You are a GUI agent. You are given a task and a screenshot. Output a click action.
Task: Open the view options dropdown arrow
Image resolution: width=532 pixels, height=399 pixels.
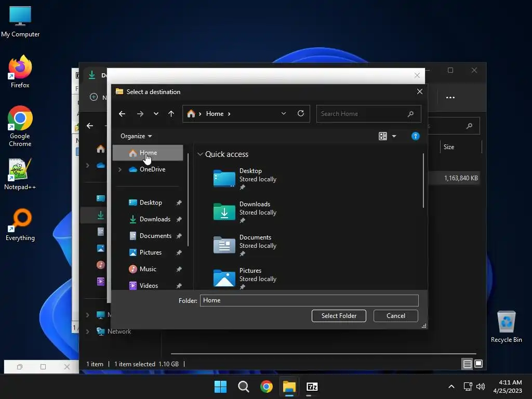click(394, 137)
